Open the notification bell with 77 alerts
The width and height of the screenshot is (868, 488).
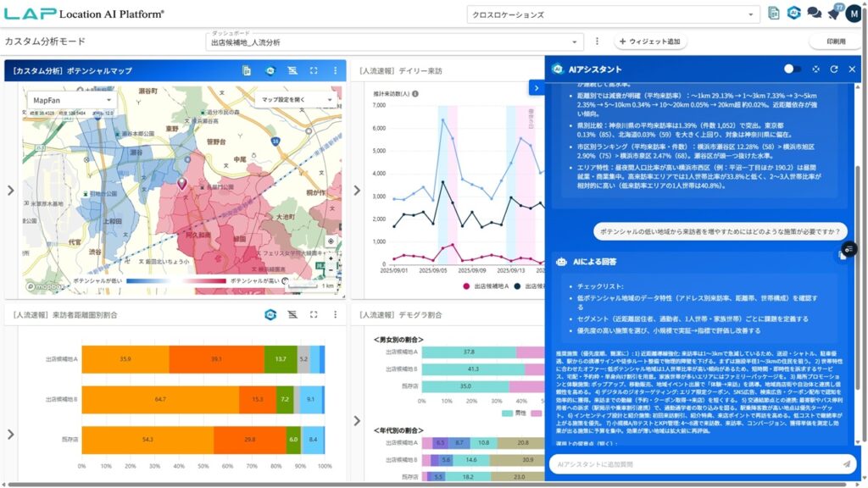tap(833, 12)
